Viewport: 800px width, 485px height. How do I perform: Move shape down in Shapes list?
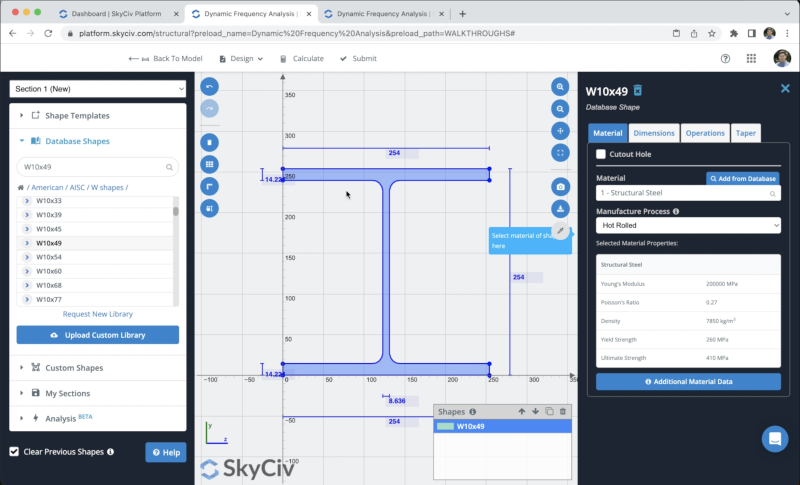coord(535,411)
